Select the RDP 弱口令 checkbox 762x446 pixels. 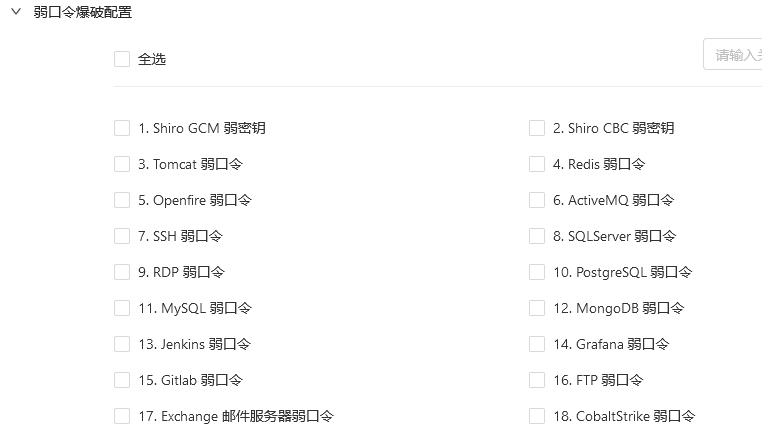coord(122,272)
